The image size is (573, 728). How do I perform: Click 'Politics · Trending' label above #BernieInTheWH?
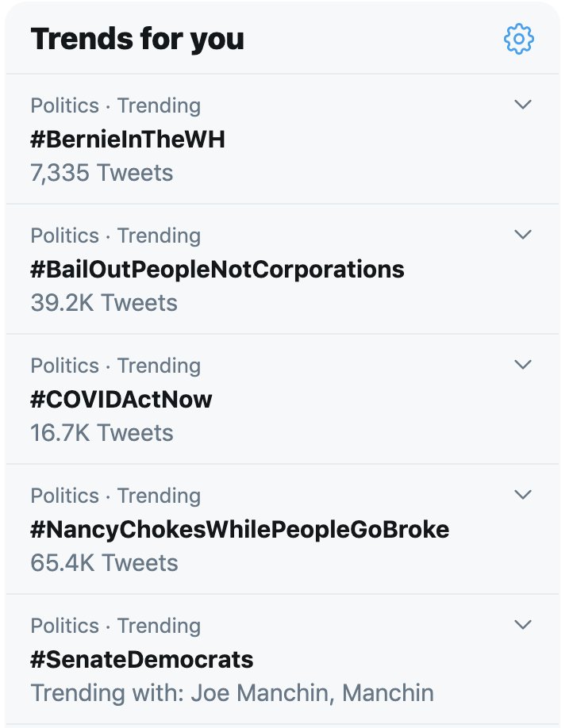[x=115, y=105]
